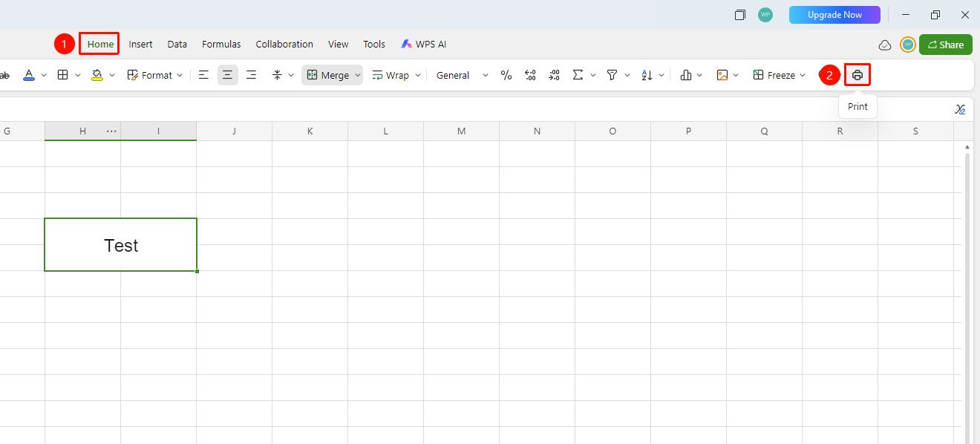
Task: Apply a filter with the funnel icon
Action: (612, 75)
